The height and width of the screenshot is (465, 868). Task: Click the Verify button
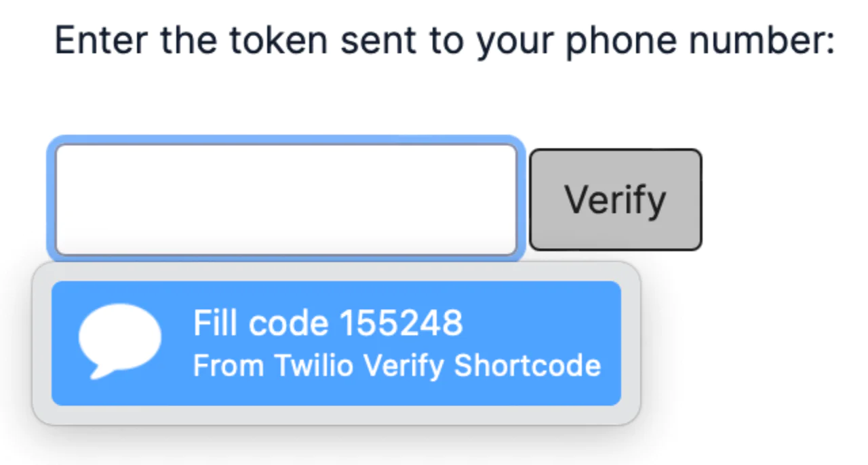coord(614,198)
